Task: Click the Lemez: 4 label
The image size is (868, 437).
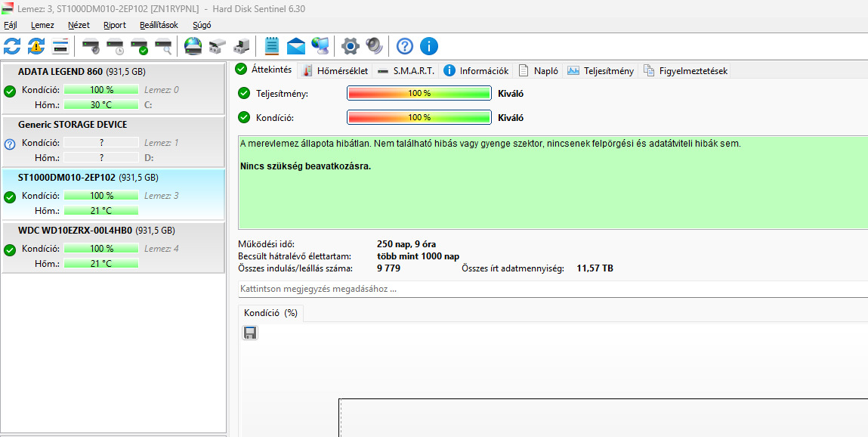Action: [x=162, y=249]
